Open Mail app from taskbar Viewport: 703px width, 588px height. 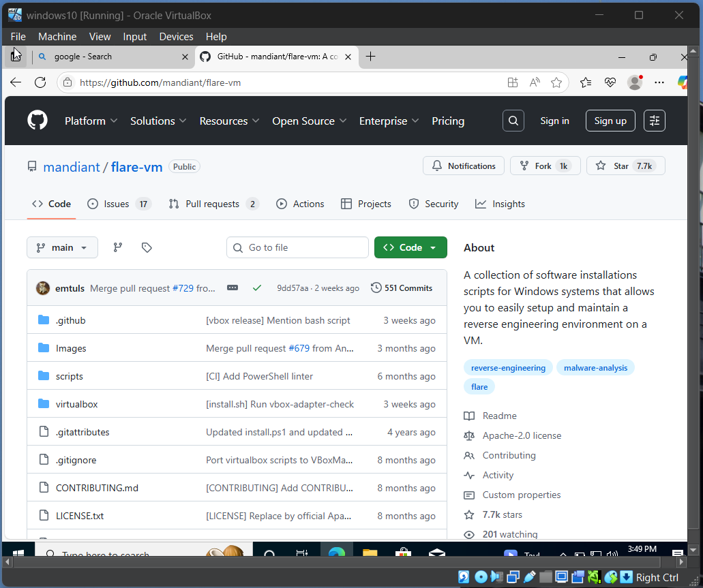[x=436, y=552]
